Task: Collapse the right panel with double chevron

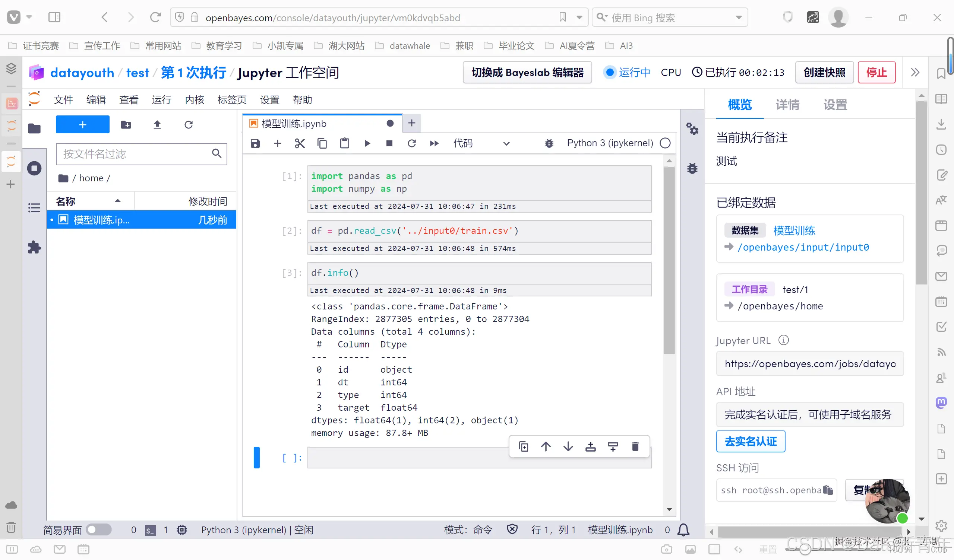Action: pyautogui.click(x=915, y=72)
